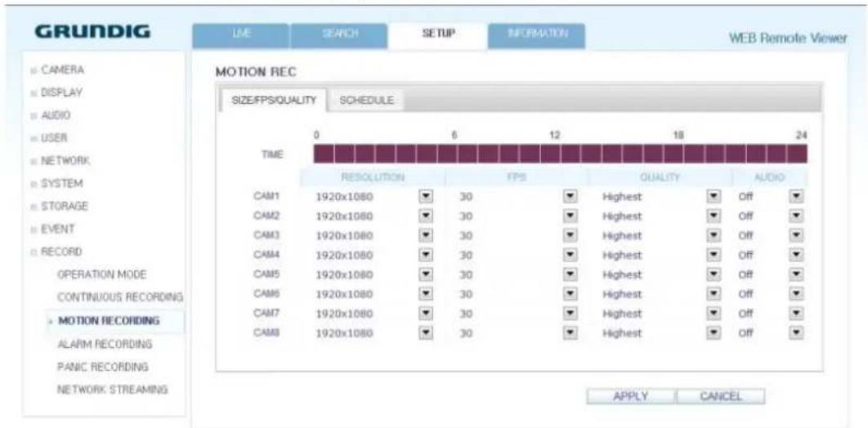
Task: Select the SIZE/FPS/QUALITY sub-tab
Action: click(x=273, y=100)
